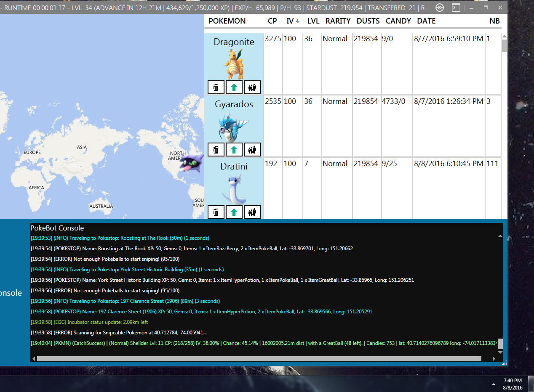Click the Roosting at The Rook pokestop line

point(192,249)
